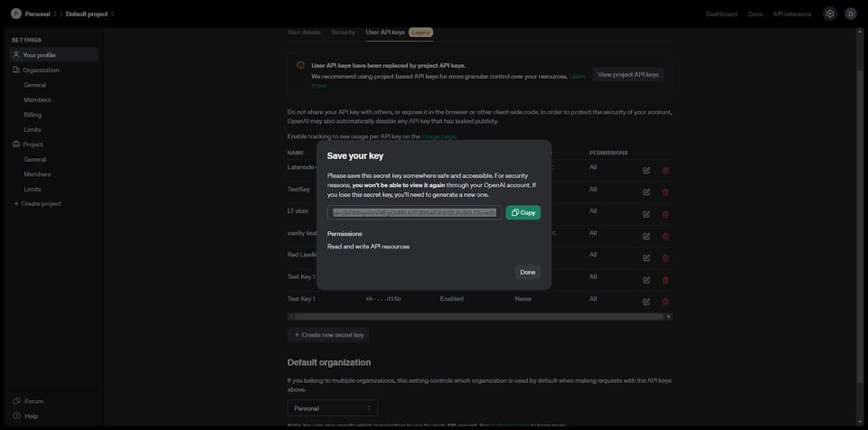The image size is (868, 430).
Task: Delete the Red Liselle key entry
Action: point(665,257)
